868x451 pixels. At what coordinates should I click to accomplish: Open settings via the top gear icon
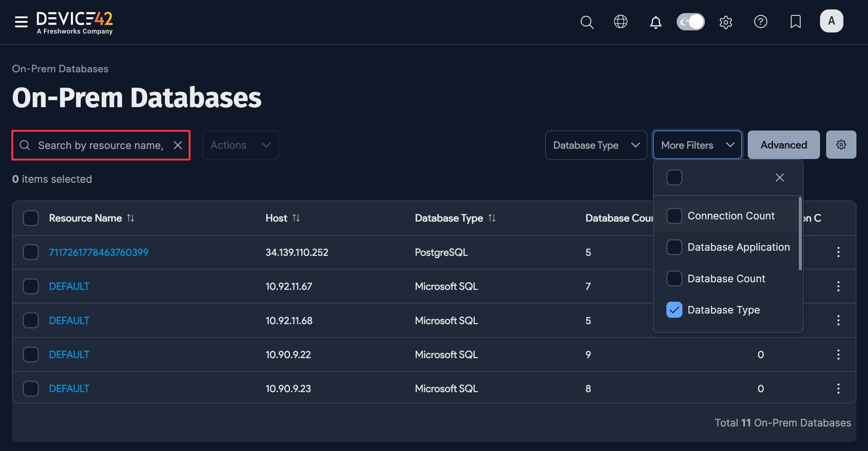(726, 22)
